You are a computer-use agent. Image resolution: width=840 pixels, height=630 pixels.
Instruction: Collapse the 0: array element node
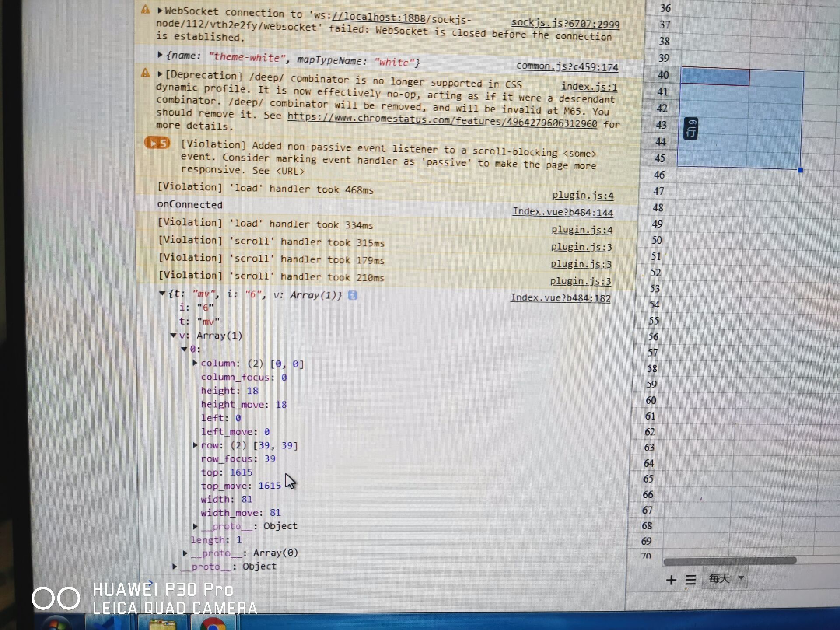coord(185,349)
